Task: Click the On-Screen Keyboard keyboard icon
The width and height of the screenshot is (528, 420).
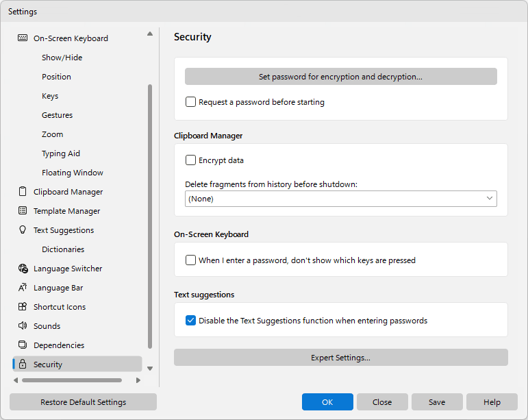Action: point(23,38)
